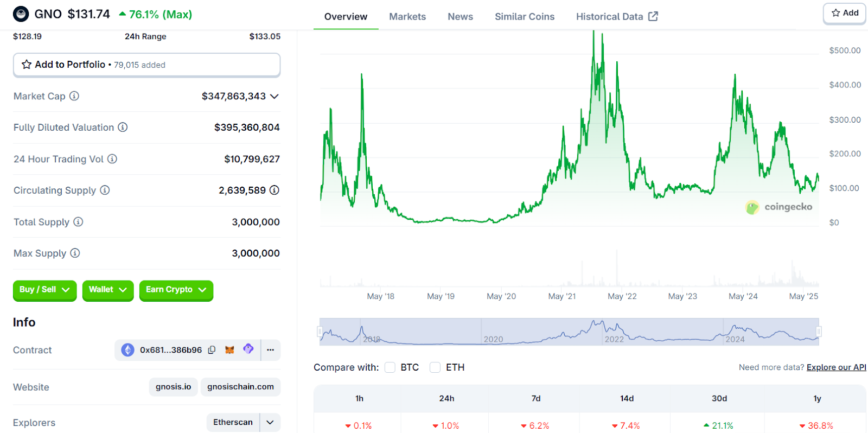
Task: Open the Earn Crypto dropdown
Action: 176,290
